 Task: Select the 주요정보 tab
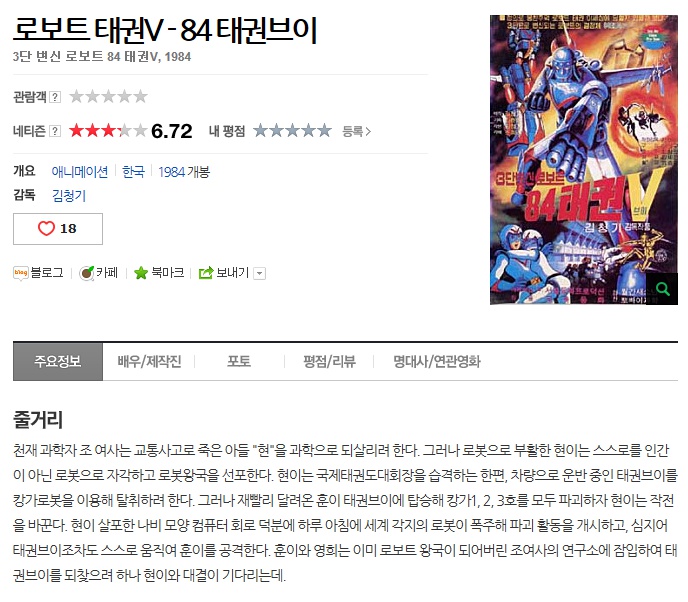pyautogui.click(x=58, y=362)
